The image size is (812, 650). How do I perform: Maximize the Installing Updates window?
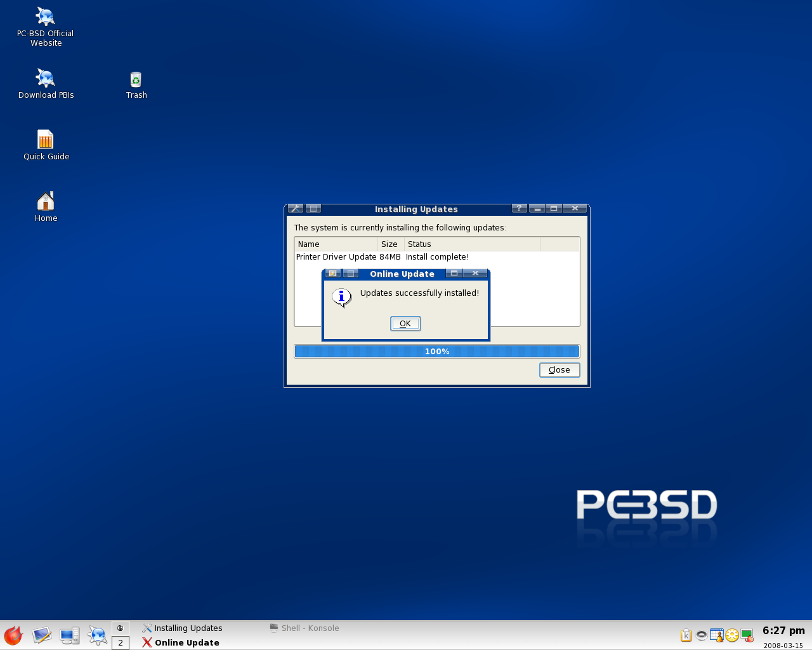click(x=554, y=209)
